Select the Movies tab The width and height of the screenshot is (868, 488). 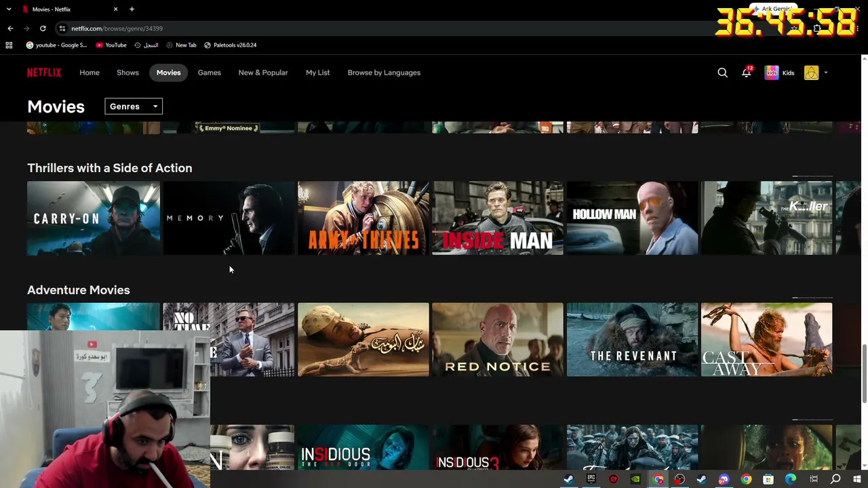coord(169,73)
